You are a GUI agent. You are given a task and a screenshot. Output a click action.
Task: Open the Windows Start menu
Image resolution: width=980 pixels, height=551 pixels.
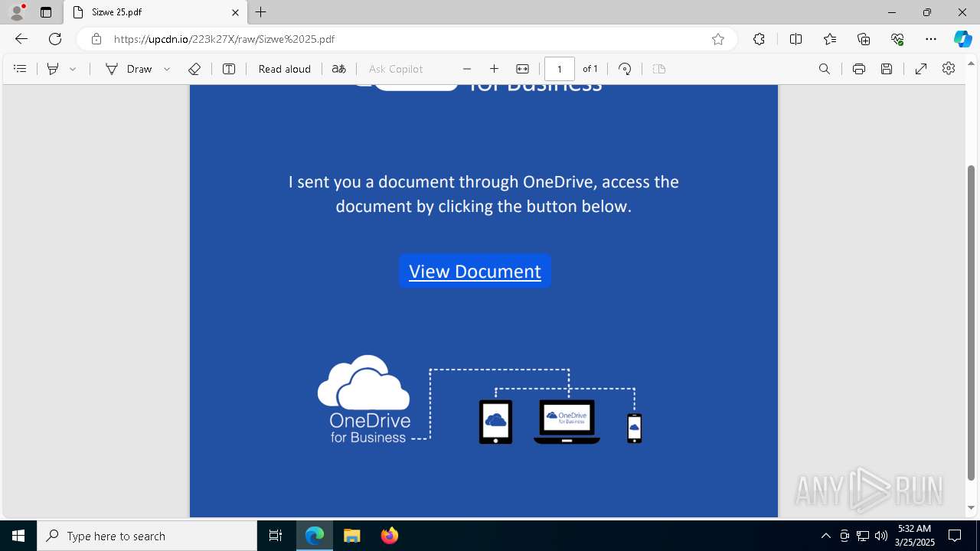coord(18,536)
